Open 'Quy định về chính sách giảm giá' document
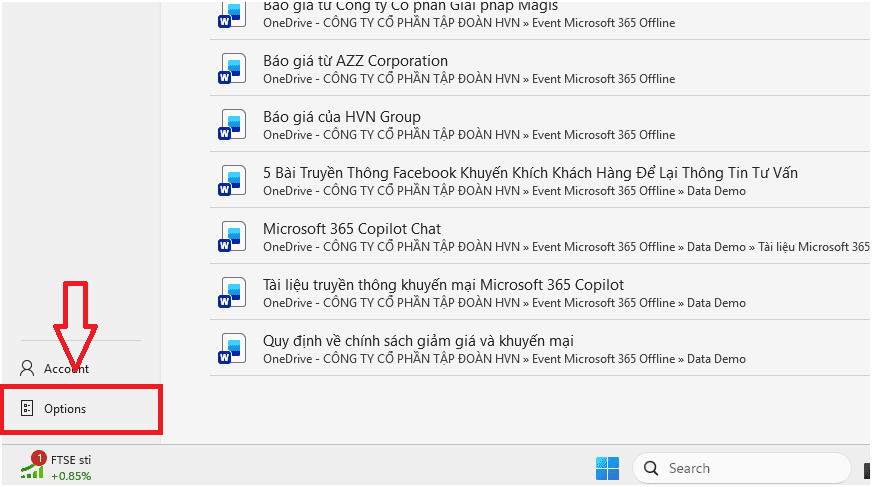The width and height of the screenshot is (872, 487). click(x=418, y=341)
